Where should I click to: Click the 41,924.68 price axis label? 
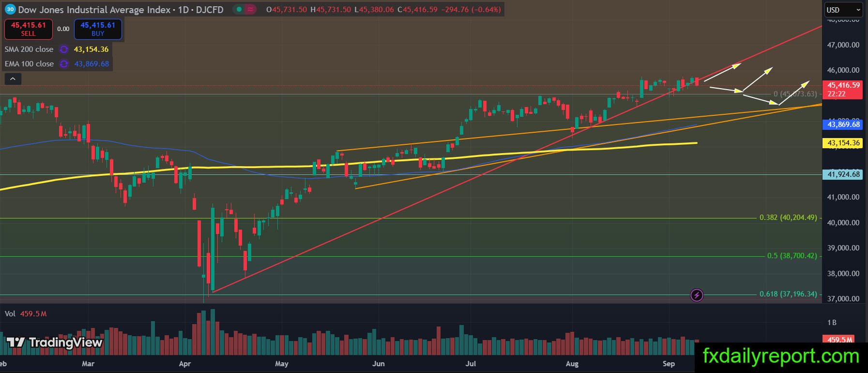click(x=843, y=174)
